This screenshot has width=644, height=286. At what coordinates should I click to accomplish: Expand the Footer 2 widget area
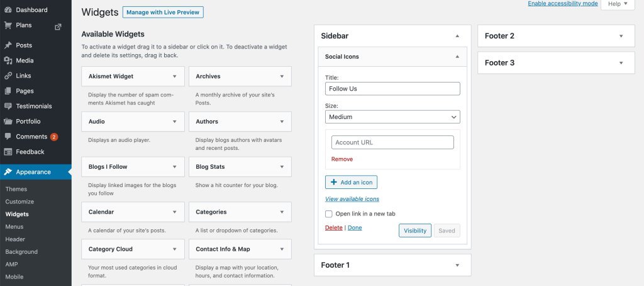coord(621,36)
